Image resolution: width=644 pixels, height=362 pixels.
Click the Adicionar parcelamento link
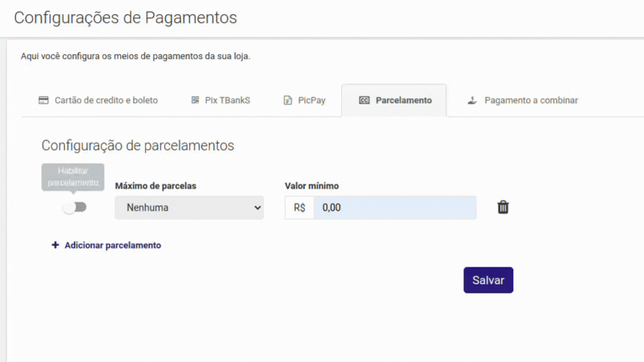(113, 245)
